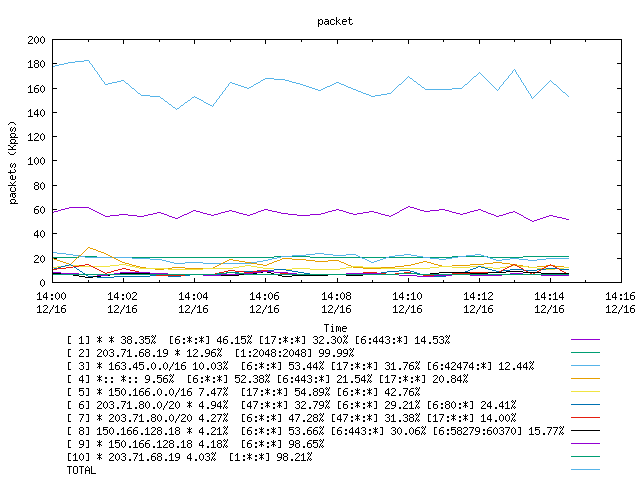Click the orange curve peak near 14:01

click(89, 247)
